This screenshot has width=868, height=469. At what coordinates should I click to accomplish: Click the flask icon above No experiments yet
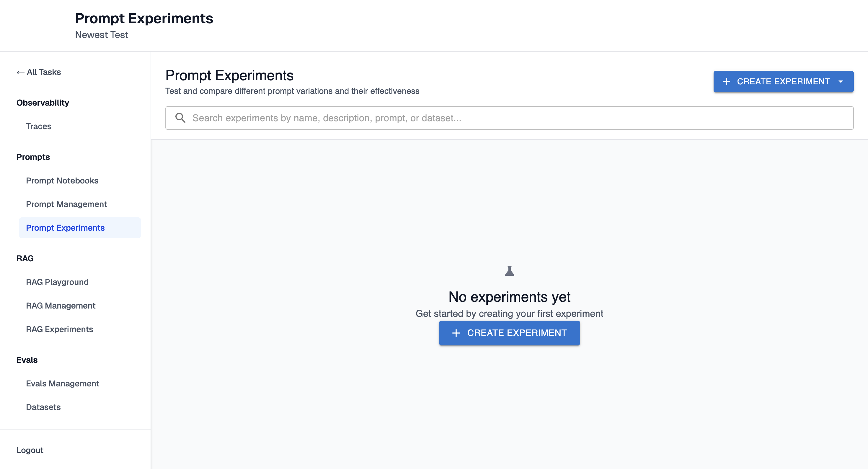[x=509, y=271]
